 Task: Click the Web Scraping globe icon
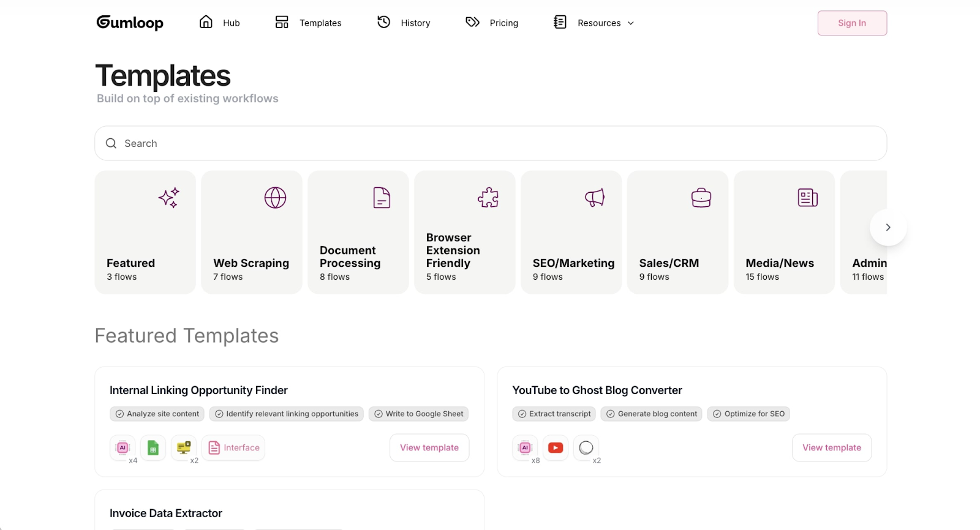[275, 198]
